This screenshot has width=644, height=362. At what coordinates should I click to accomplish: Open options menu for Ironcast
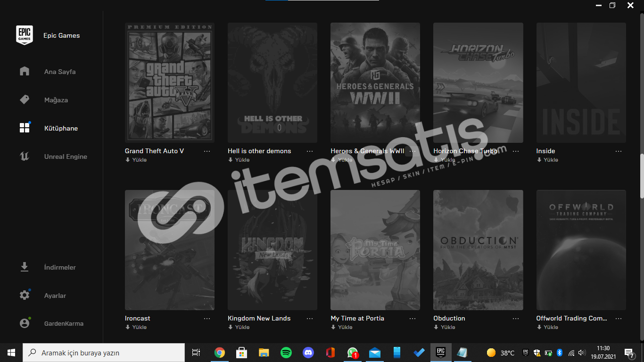click(x=207, y=318)
